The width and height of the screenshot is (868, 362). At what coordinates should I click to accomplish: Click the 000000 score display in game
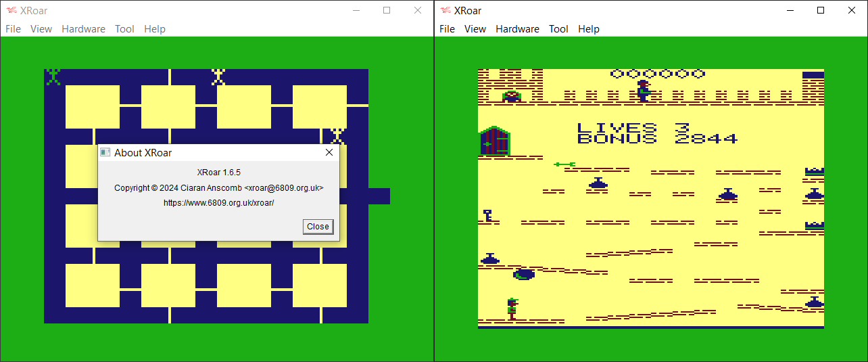tap(658, 74)
